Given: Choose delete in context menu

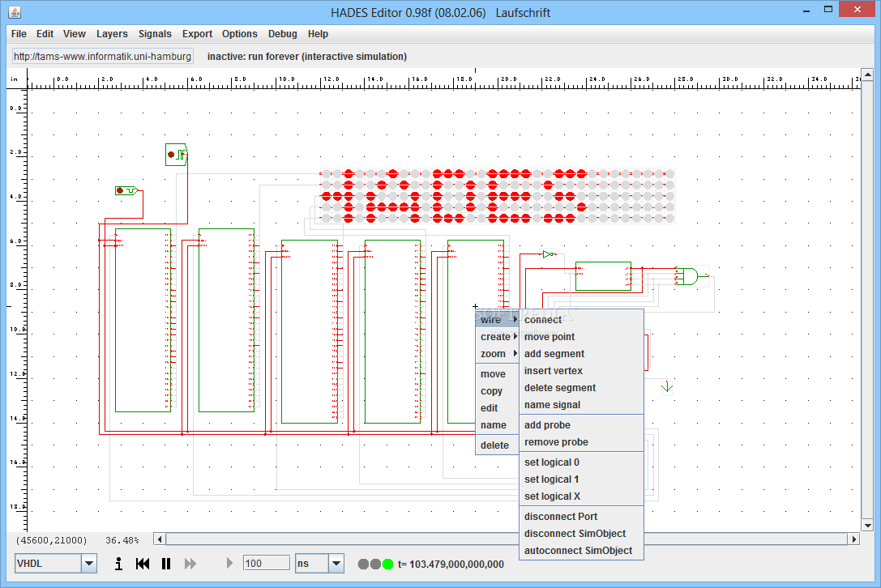Looking at the screenshot, I should point(498,445).
